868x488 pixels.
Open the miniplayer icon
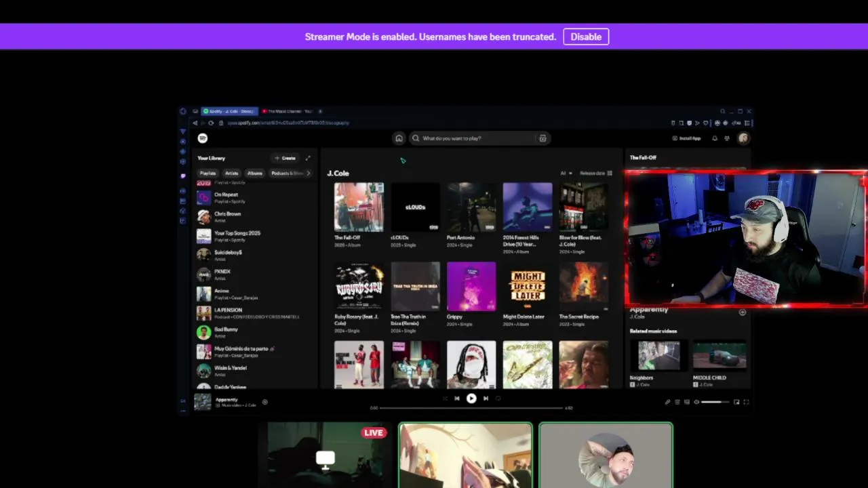click(736, 402)
